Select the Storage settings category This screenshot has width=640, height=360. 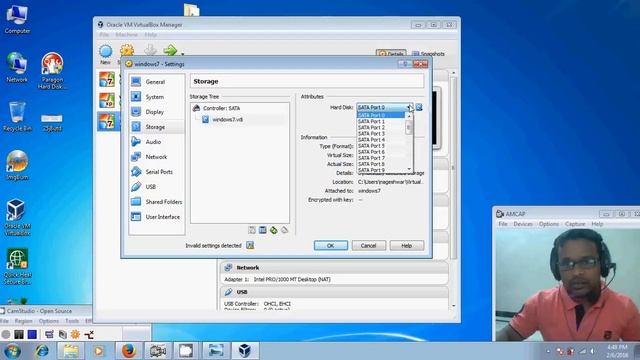pos(156,127)
